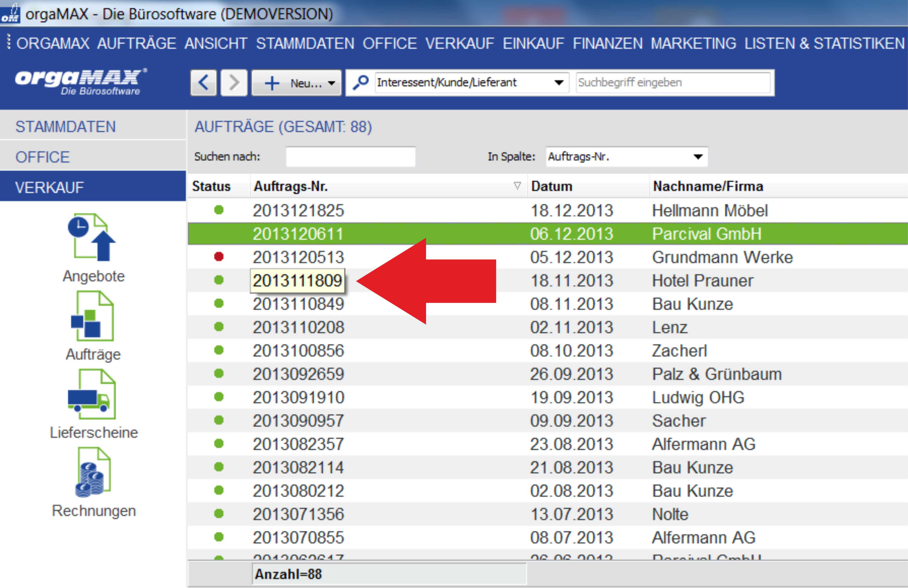Viewport: 908px width, 588px height.
Task: Select the highlighted order 2013120611
Action: tap(298, 234)
